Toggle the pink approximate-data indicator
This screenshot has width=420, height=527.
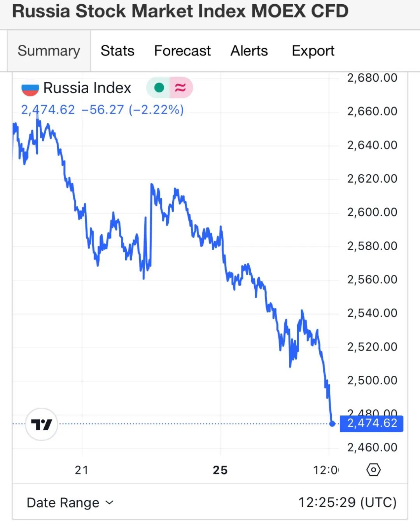[x=181, y=87]
